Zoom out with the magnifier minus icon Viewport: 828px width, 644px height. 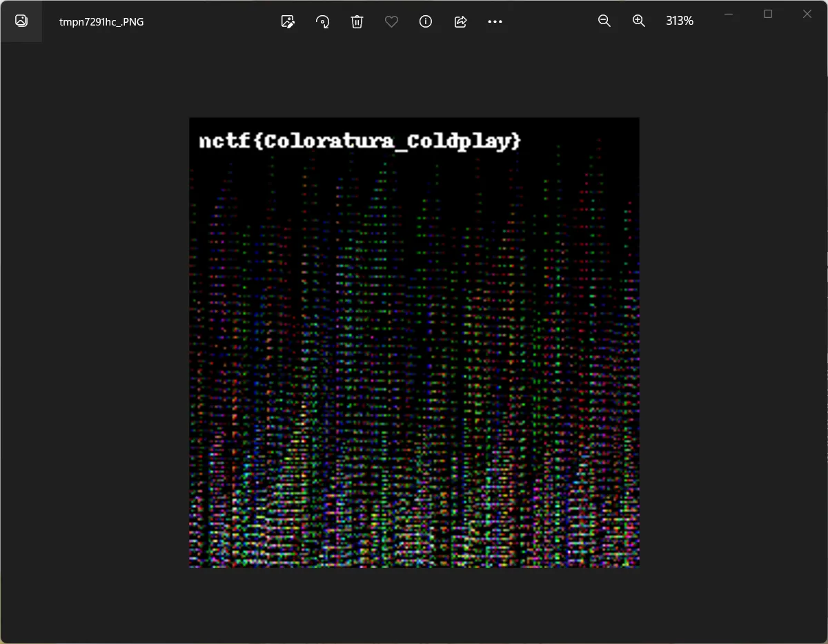[x=604, y=21]
